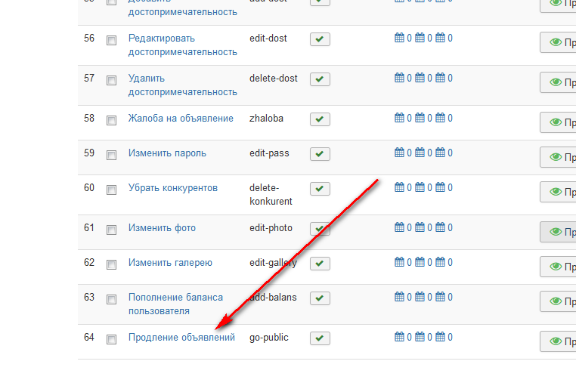Select the checkbox for row 64

(x=111, y=339)
